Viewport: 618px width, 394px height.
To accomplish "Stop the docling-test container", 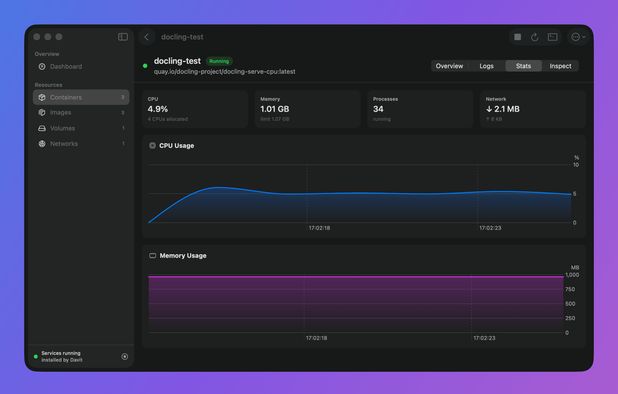I will point(517,37).
